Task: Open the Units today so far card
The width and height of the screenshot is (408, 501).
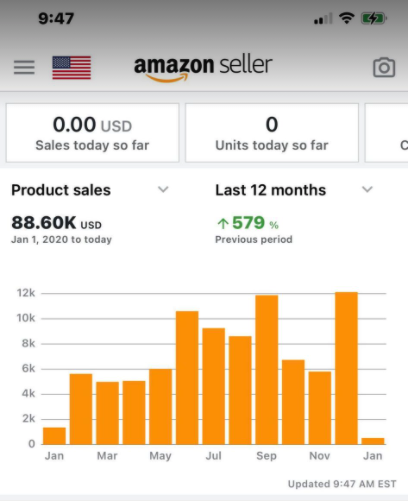Action: (x=272, y=133)
